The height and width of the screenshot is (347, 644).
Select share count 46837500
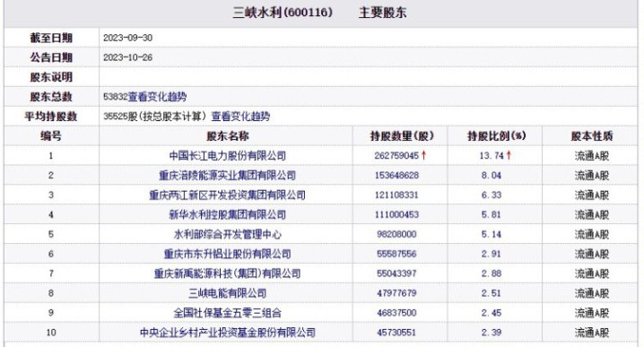pos(396,313)
